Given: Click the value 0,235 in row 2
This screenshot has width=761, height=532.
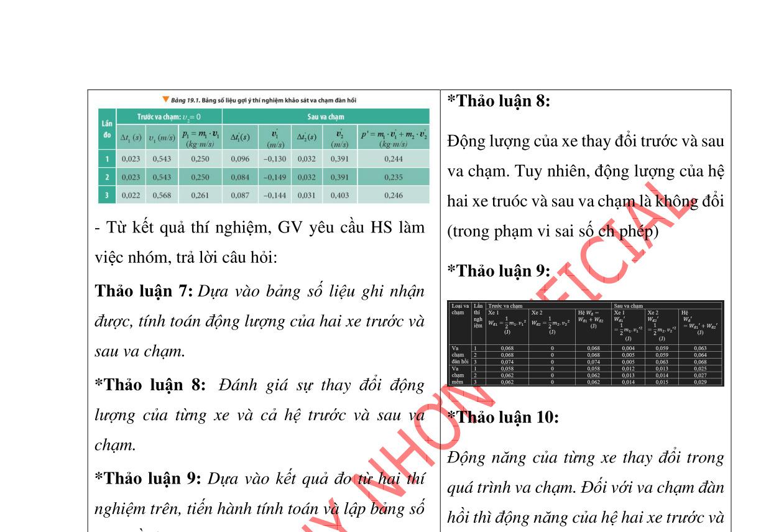Looking at the screenshot, I should 394,177.
